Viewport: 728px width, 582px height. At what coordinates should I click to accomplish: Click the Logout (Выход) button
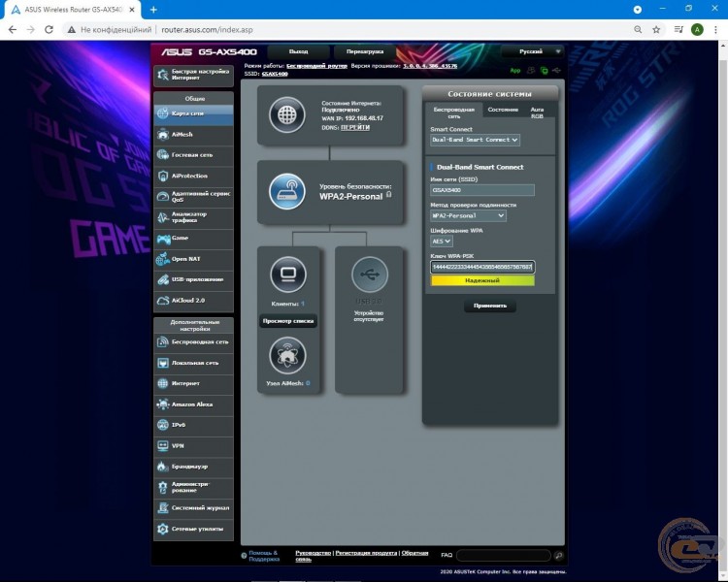(299, 52)
